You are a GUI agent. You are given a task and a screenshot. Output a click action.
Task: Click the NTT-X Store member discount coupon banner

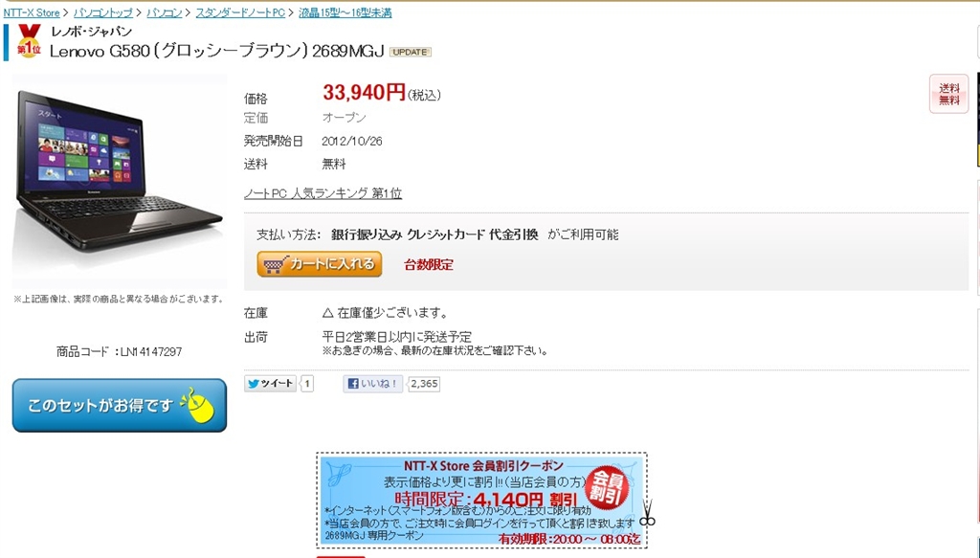tap(481, 500)
